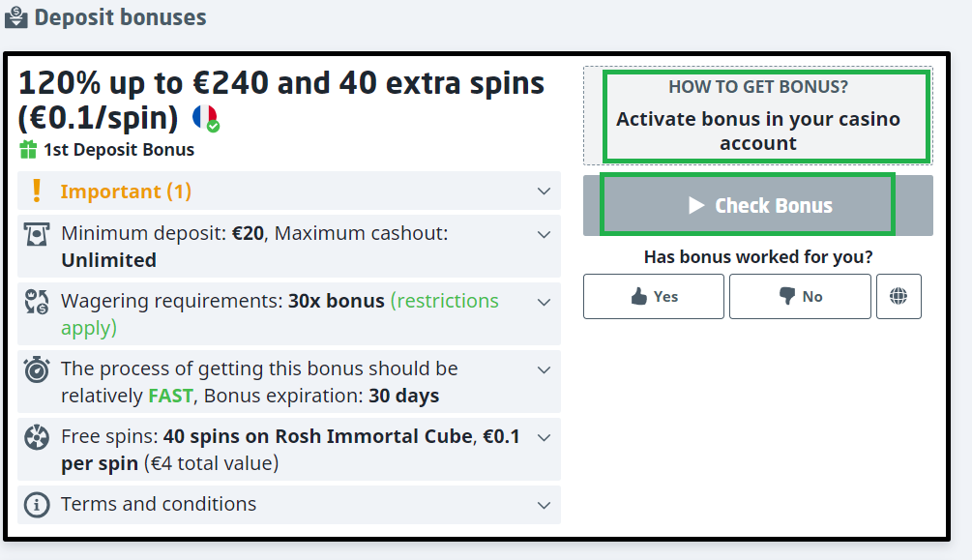Click the stopwatch icon
This screenshot has height=560, width=972.
[37, 370]
